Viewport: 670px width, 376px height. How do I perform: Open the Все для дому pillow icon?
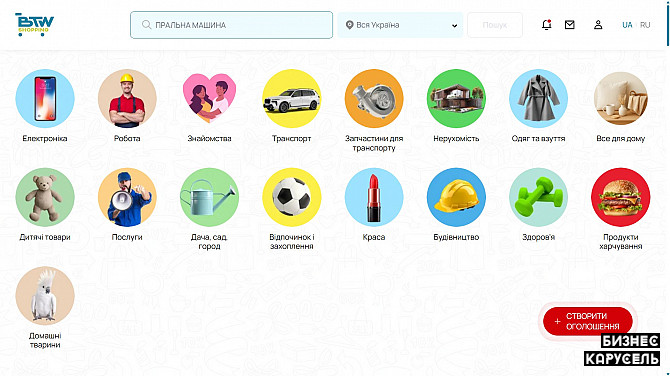[x=620, y=99]
